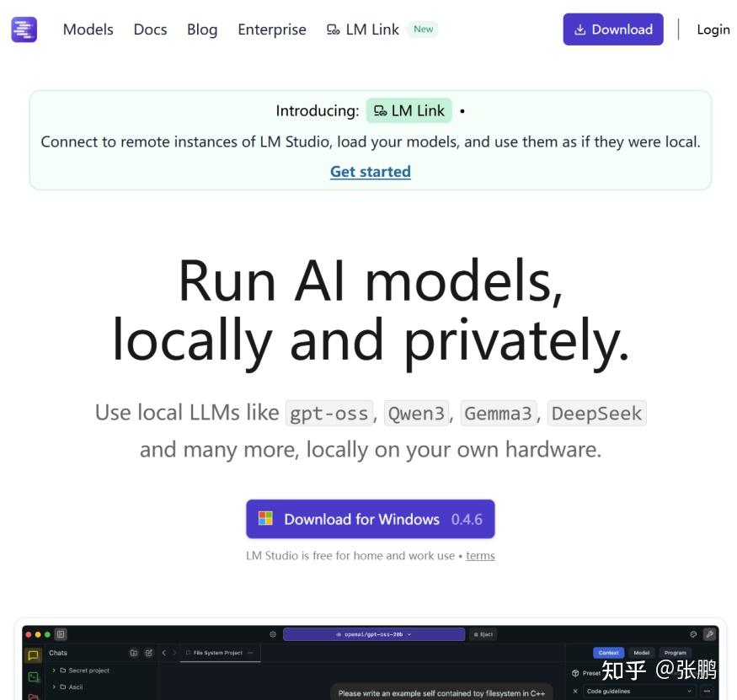This screenshot has height=700, width=737.
Task: Open the Docs page
Action: pyautogui.click(x=151, y=29)
